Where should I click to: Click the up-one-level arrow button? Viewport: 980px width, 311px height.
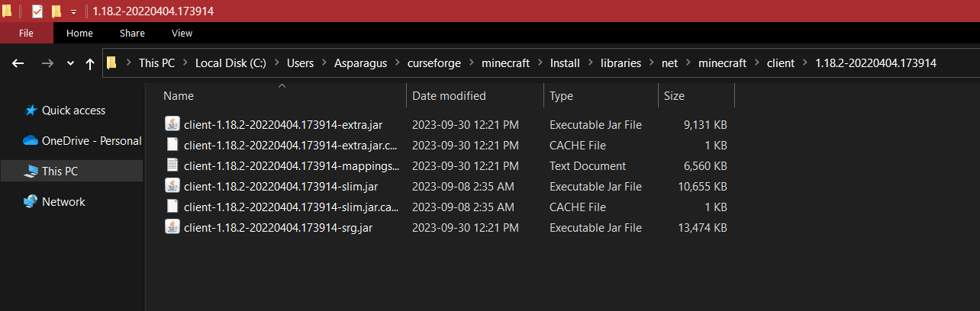[91, 64]
